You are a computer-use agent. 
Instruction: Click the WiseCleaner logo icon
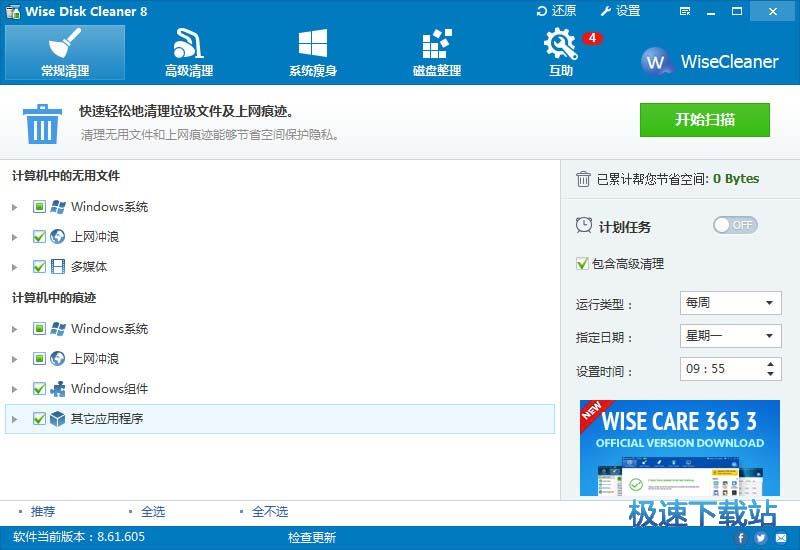[x=656, y=61]
